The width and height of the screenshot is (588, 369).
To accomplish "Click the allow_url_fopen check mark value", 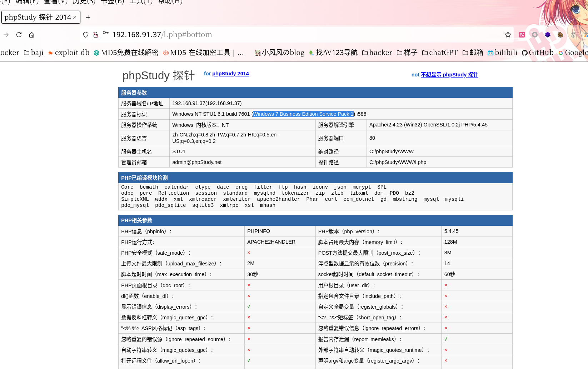I will (x=249, y=360).
